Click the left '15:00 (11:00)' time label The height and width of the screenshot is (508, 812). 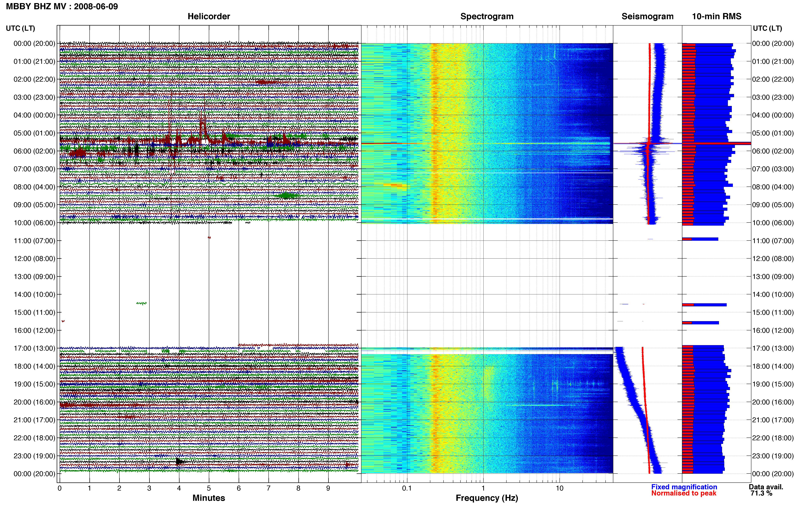(34, 312)
